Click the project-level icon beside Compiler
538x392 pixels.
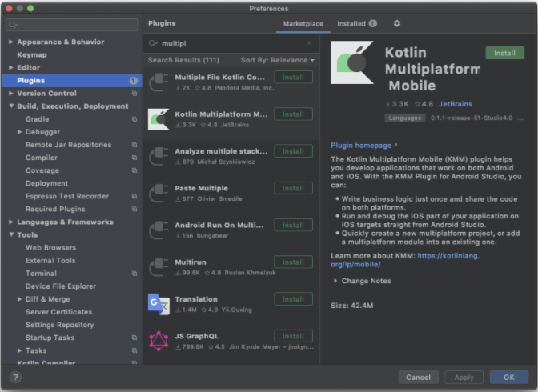point(134,158)
